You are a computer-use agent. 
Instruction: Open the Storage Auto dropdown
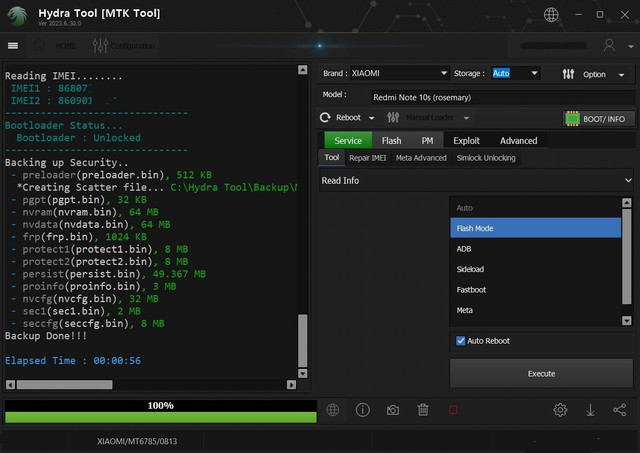pyautogui.click(x=516, y=73)
